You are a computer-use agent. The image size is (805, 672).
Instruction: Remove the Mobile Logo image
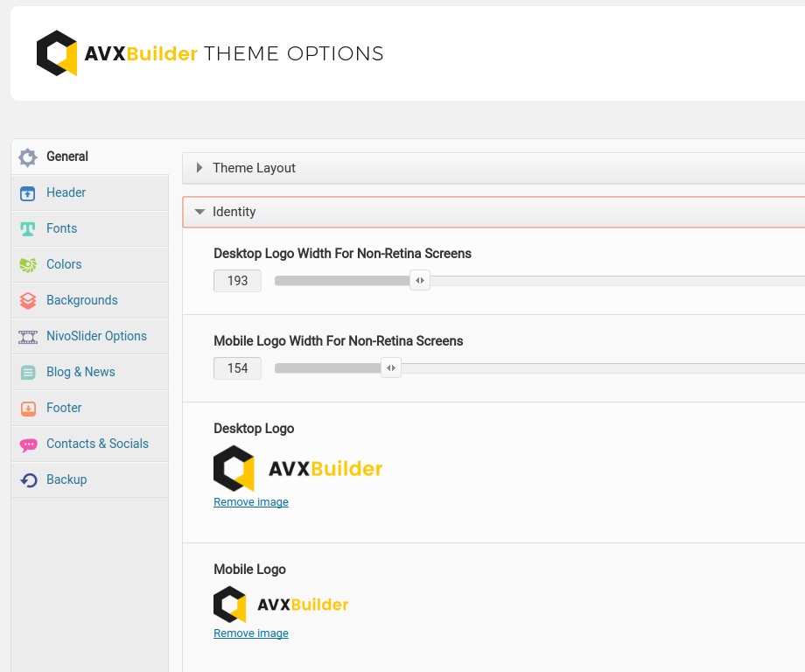coord(251,633)
